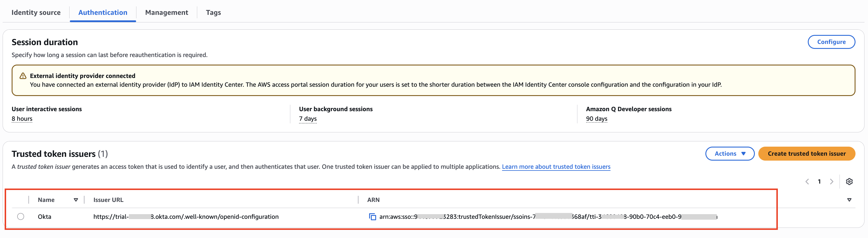Click the 90 days Amazon Q value
Viewport: 868px width, 238px height.
596,119
